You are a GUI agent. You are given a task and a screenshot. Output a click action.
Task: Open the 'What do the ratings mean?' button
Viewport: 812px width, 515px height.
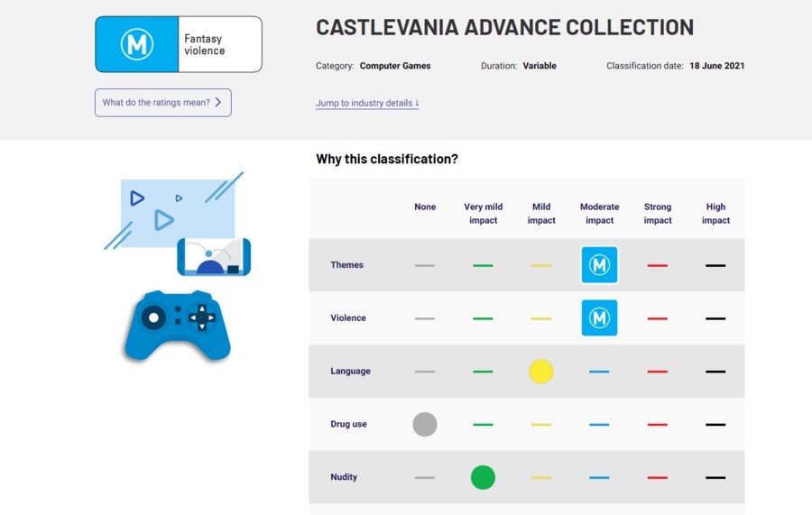[163, 103]
